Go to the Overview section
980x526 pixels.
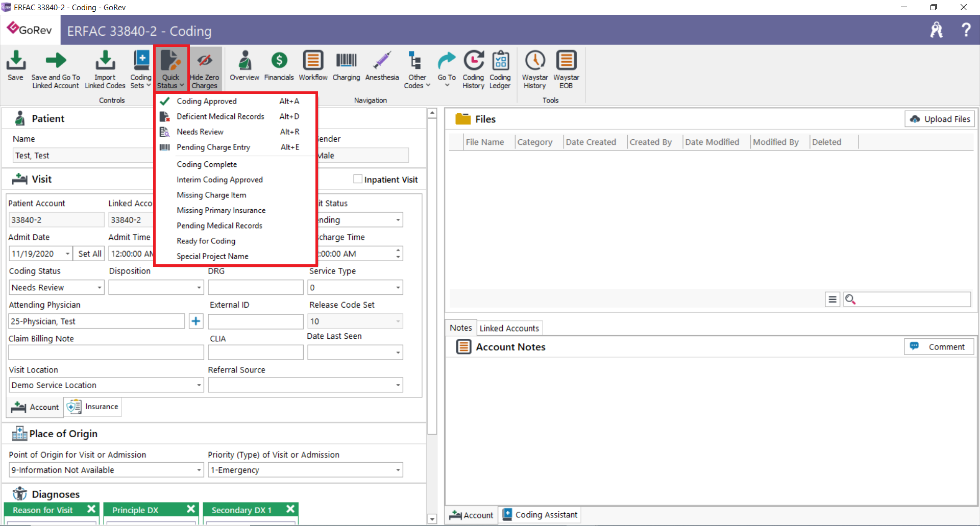[x=244, y=66]
